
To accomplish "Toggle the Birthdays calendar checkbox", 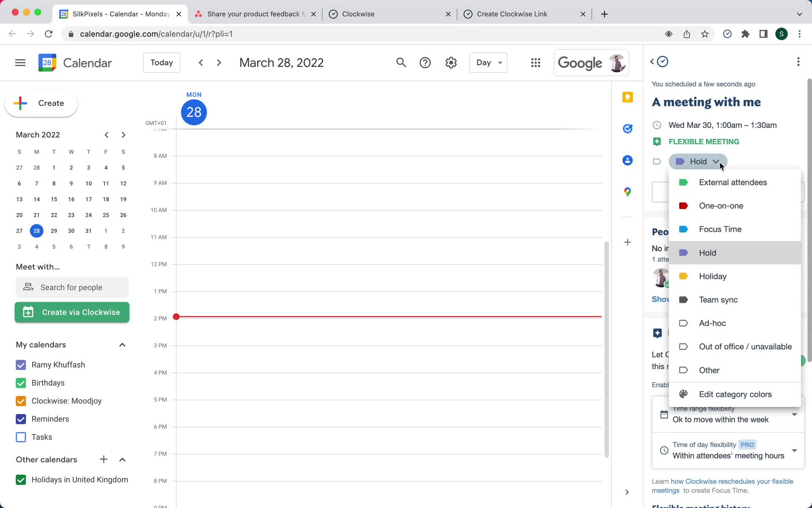I will click(20, 382).
